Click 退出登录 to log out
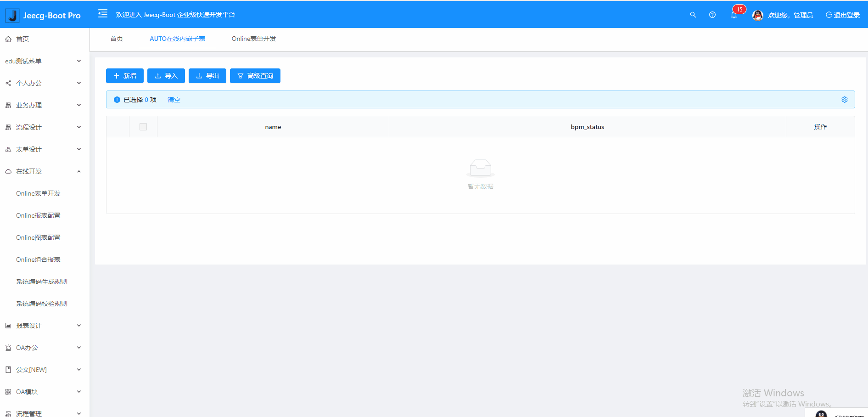The height and width of the screenshot is (417, 868). (x=843, y=15)
